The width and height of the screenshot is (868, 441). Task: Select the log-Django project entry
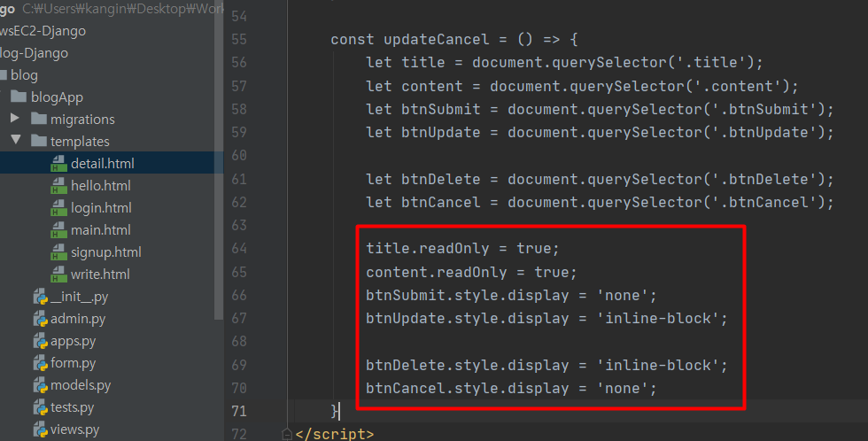click(x=35, y=53)
